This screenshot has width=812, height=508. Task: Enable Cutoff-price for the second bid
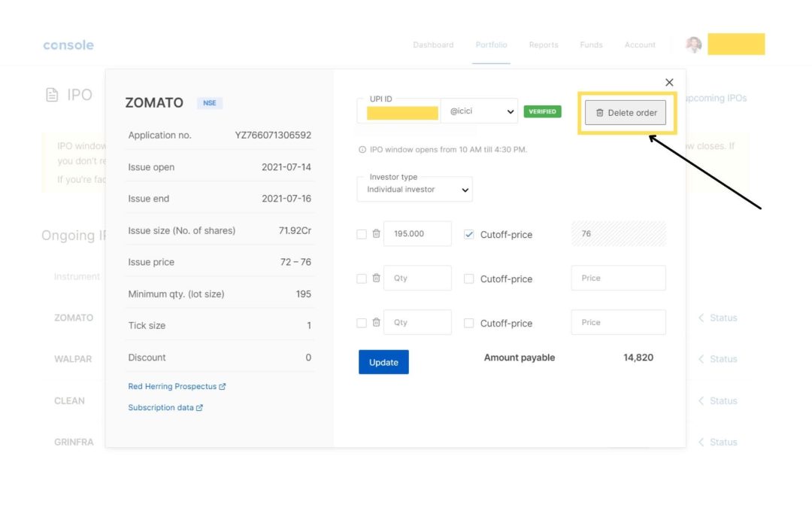(x=468, y=279)
